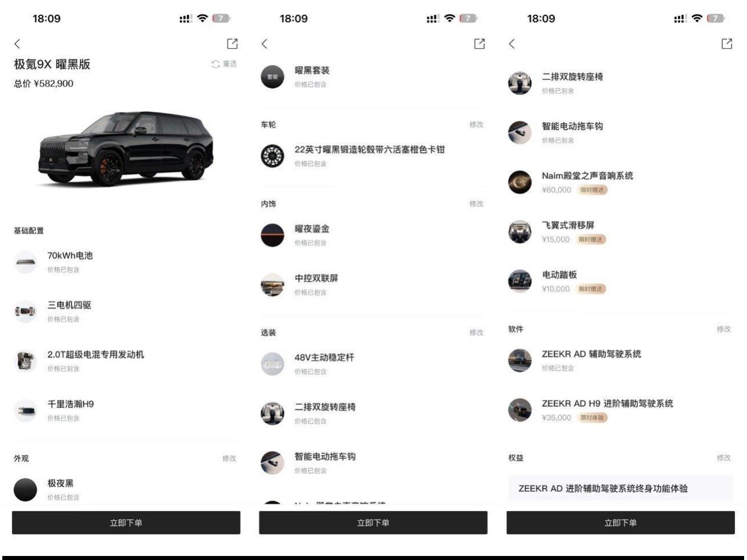Tap the back arrow on the first screen
Image resolution: width=747 pixels, height=560 pixels.
click(x=17, y=44)
